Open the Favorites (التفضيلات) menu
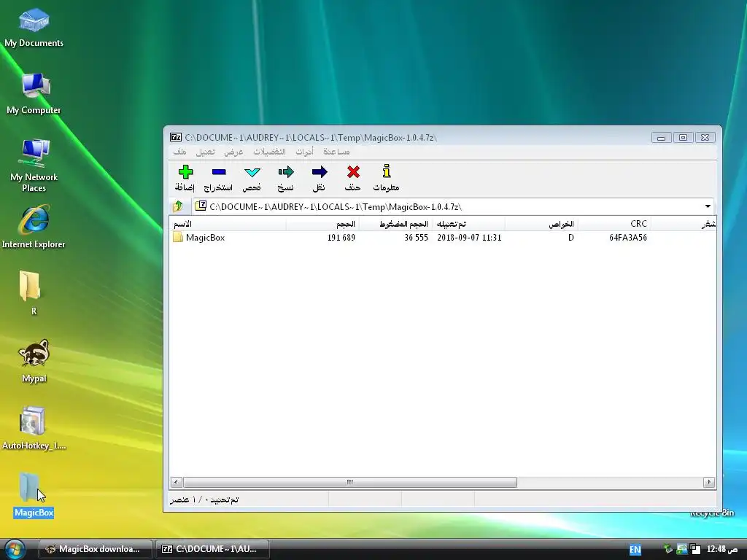Screen dimensions: 747x560 (270, 152)
